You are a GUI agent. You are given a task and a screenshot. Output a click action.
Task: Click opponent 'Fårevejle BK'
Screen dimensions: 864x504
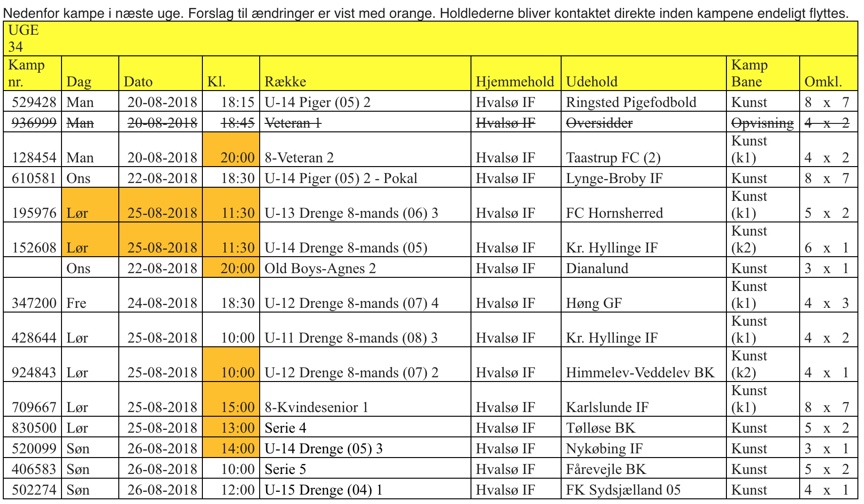click(644, 468)
